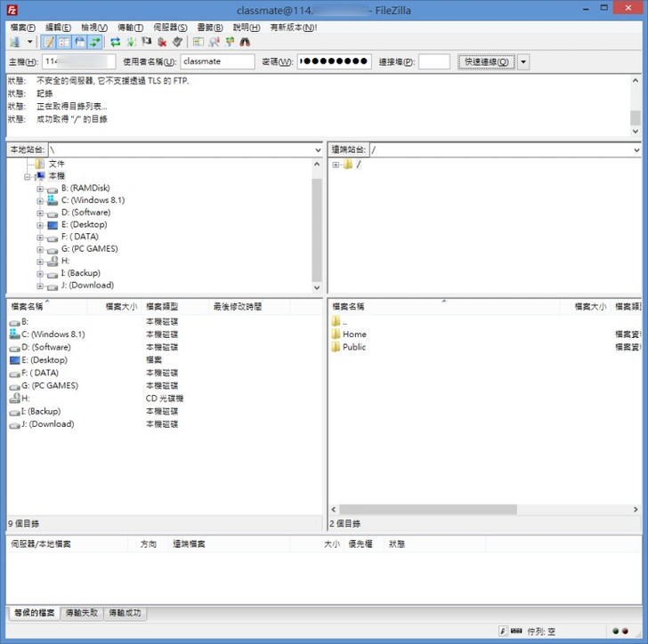Reconnect to the last server
The height and width of the screenshot is (644, 648).
(178, 42)
